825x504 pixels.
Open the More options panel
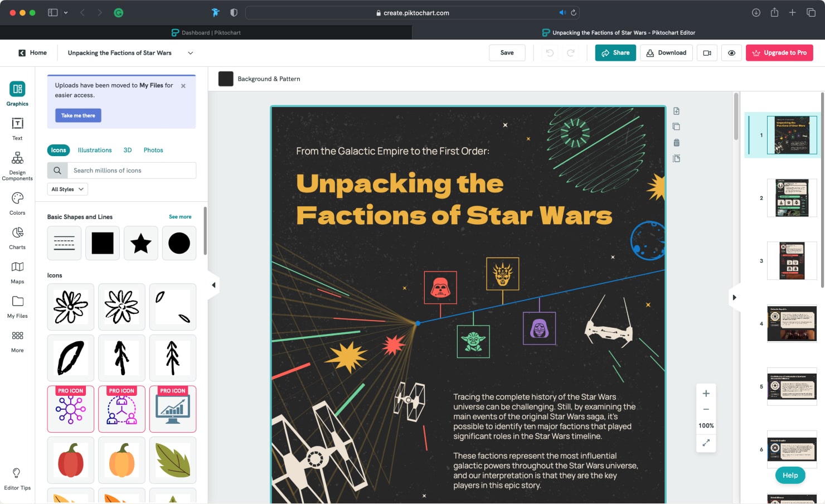point(17,341)
